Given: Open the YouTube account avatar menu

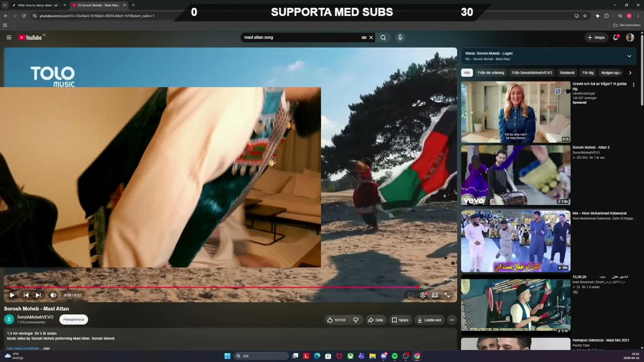Looking at the screenshot, I should click(630, 37).
